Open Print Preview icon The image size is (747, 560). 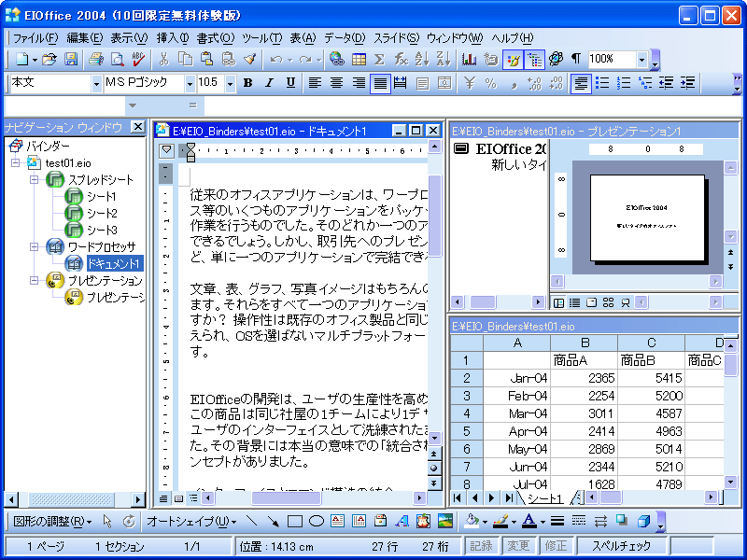118,59
